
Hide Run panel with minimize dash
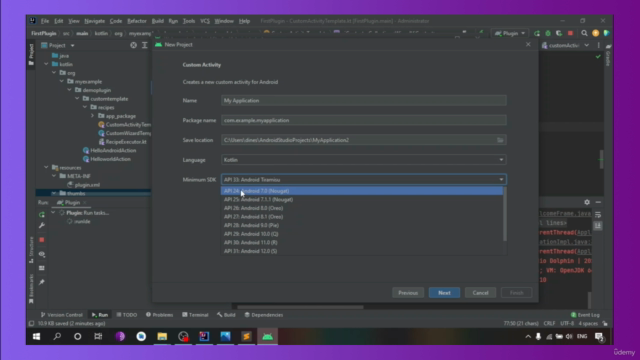pyautogui.click(x=598, y=202)
